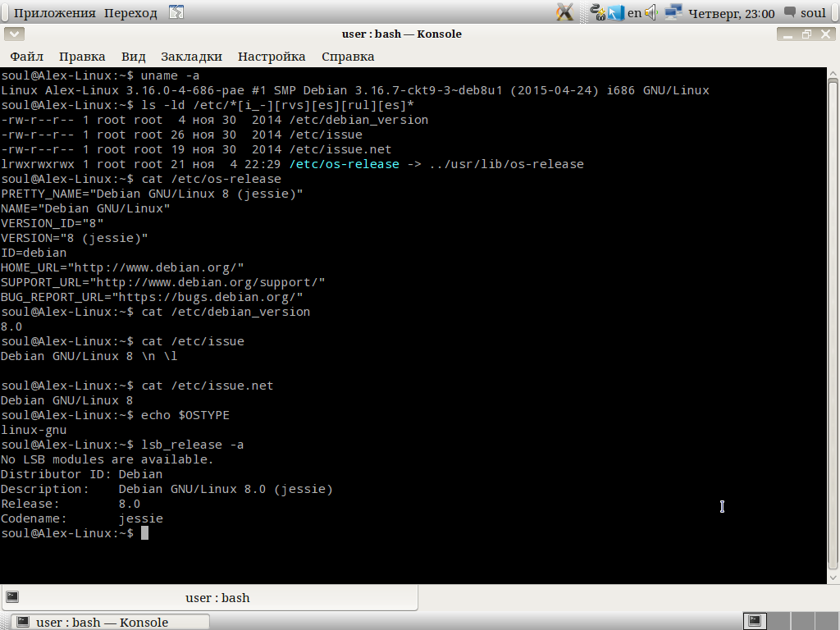This screenshot has height=630, width=840.
Task: Open the Вид menu
Action: [134, 57]
